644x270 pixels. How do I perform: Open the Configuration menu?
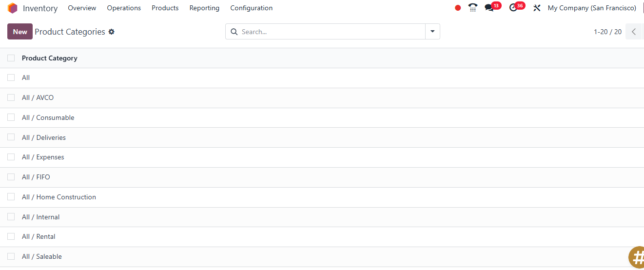[252, 8]
